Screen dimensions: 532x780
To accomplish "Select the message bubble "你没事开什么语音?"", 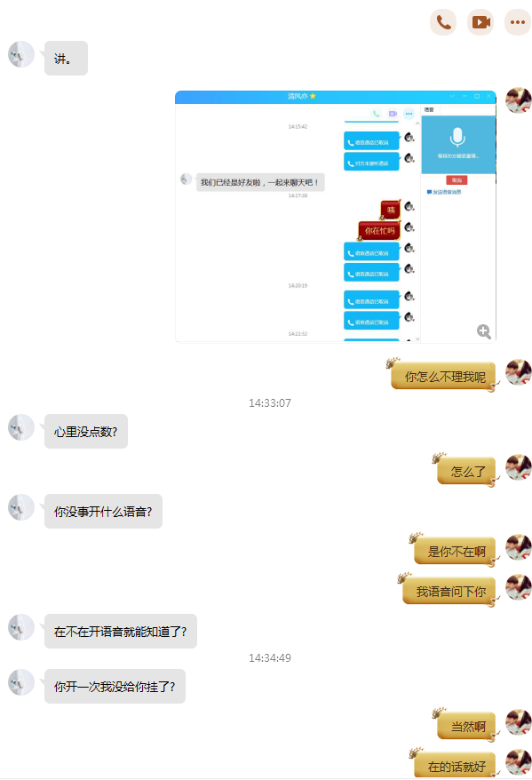I will point(103,512).
